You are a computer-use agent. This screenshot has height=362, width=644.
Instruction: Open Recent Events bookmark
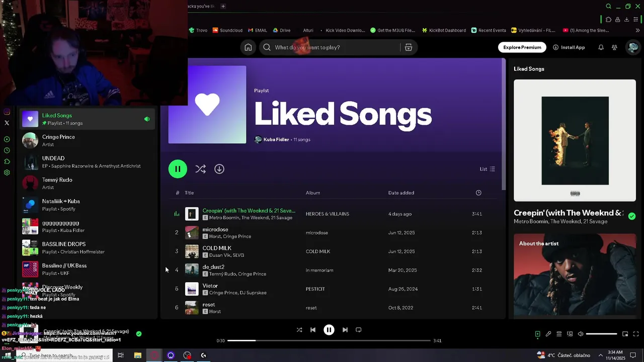pyautogui.click(x=489, y=30)
